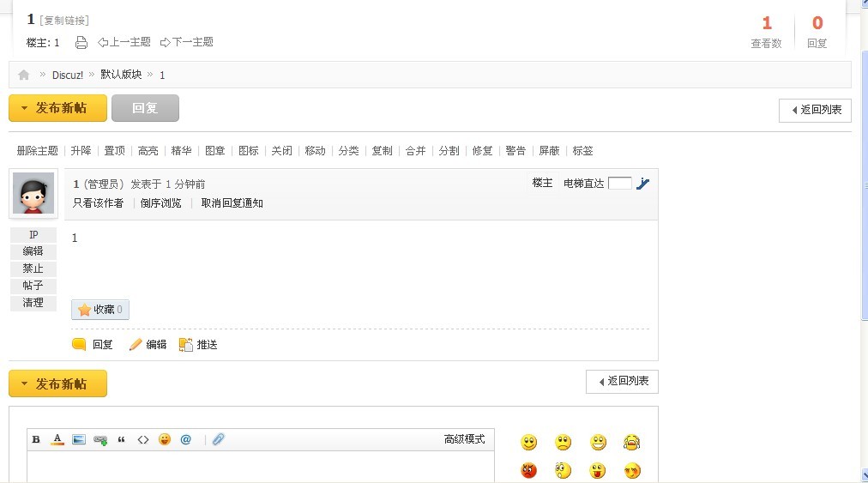The height and width of the screenshot is (483, 868).
Task: Click 移动 moderation option
Action: pos(315,151)
